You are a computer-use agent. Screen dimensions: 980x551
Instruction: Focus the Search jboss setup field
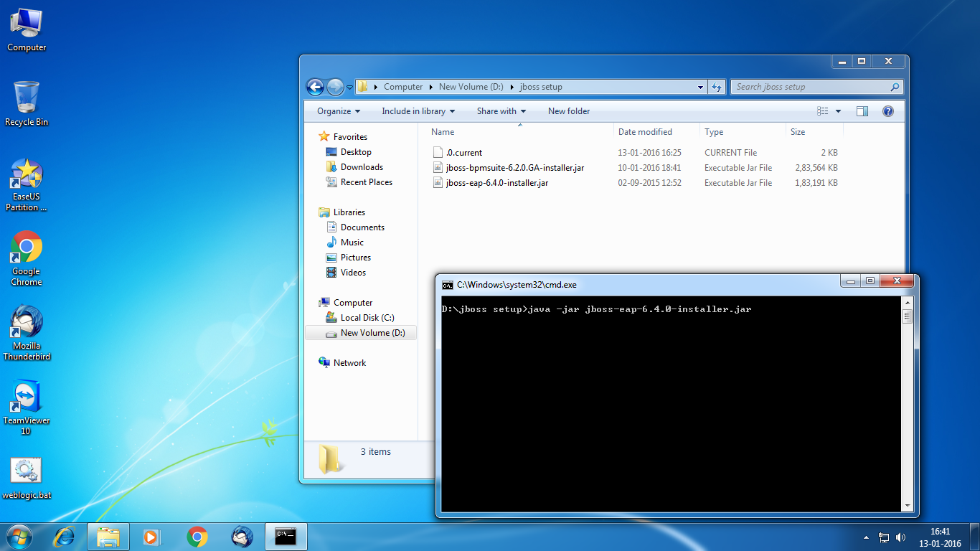817,87
